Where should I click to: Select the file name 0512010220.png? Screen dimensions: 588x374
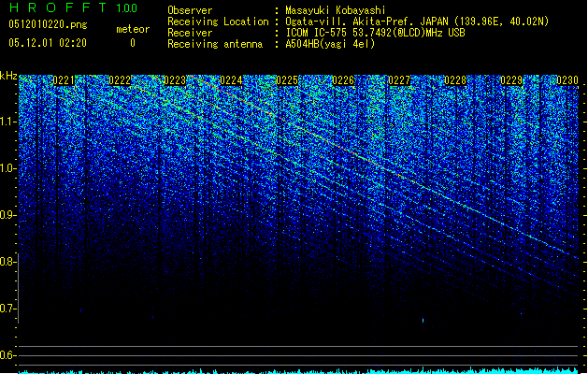pyautogui.click(x=48, y=25)
